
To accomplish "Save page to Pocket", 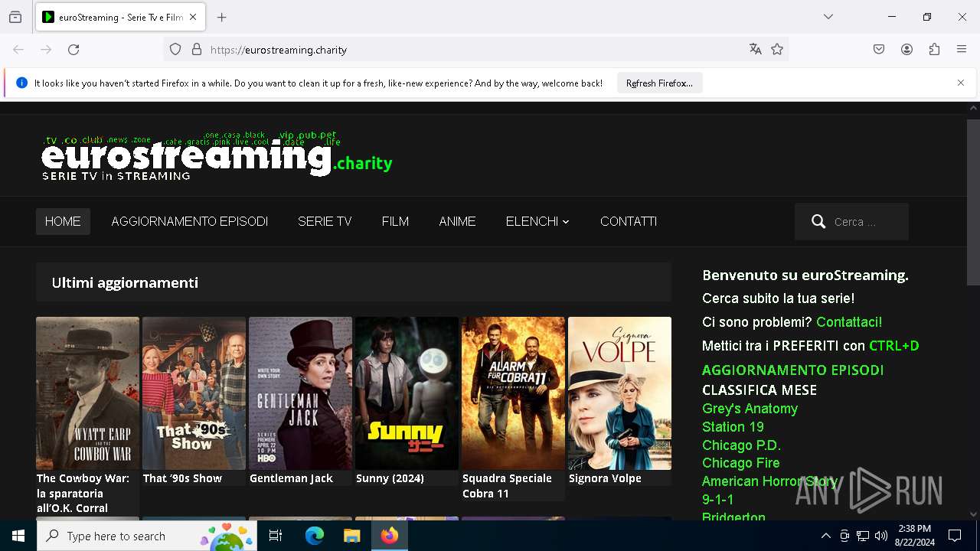I will click(x=879, y=50).
